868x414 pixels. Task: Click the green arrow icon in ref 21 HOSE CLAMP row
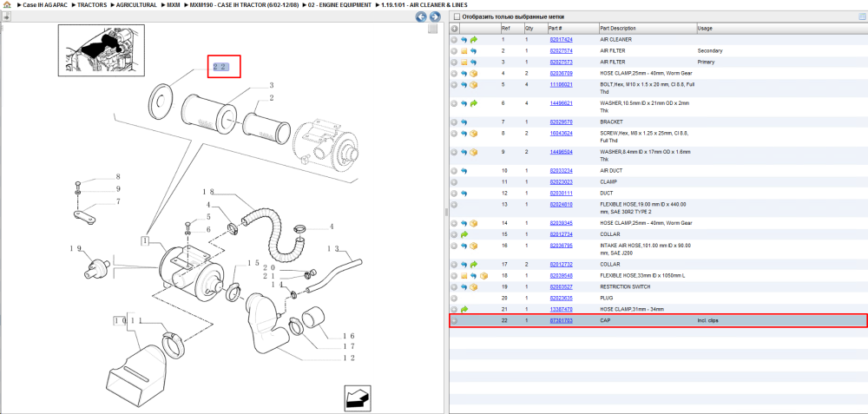click(x=464, y=309)
